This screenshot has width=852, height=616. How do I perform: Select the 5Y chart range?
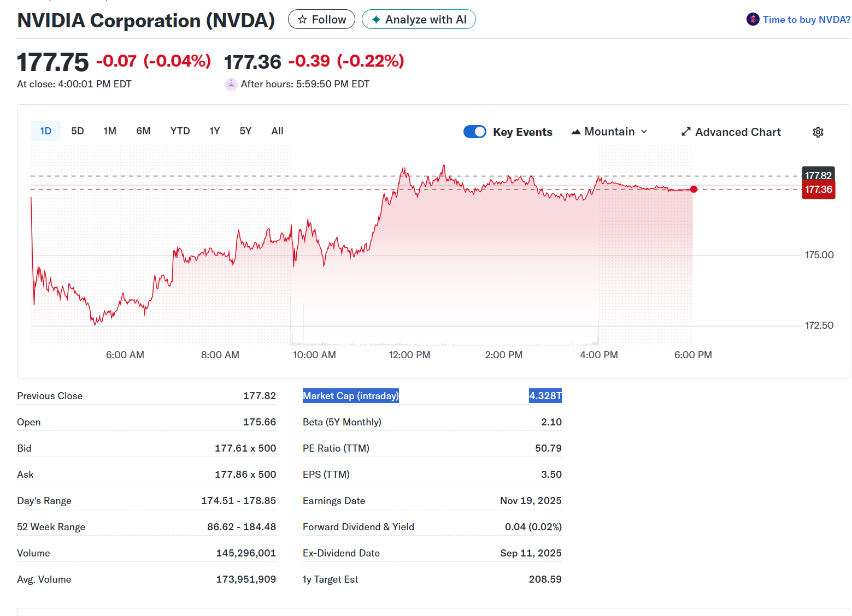point(245,131)
